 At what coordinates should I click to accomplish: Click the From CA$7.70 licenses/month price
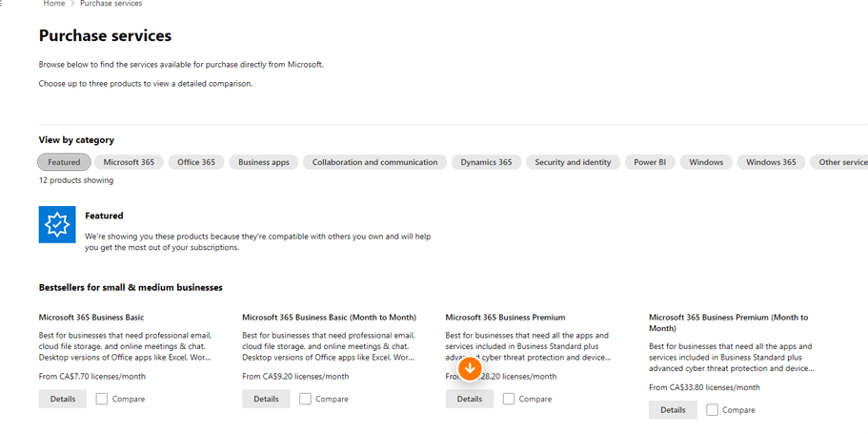(92, 377)
